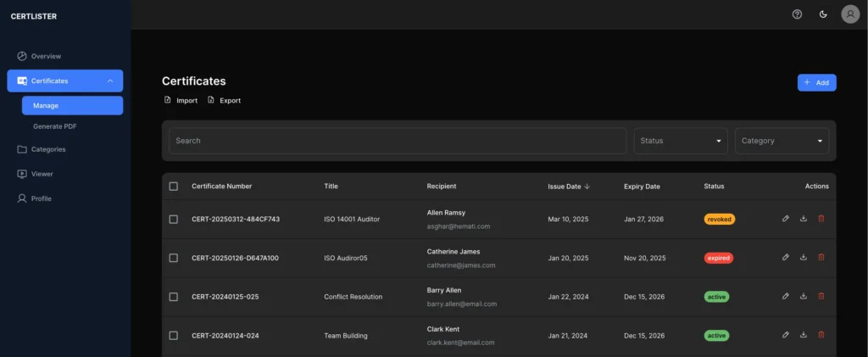Focus the certificate Search field
The height and width of the screenshot is (357, 868).
[x=398, y=141]
